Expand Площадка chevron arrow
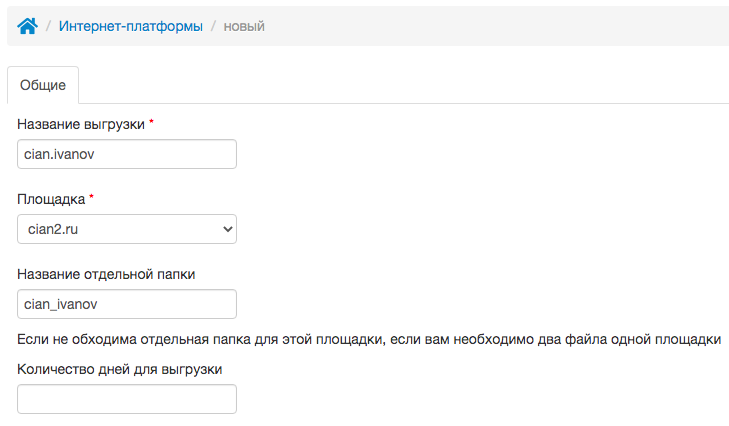The image size is (729, 426). point(227,229)
